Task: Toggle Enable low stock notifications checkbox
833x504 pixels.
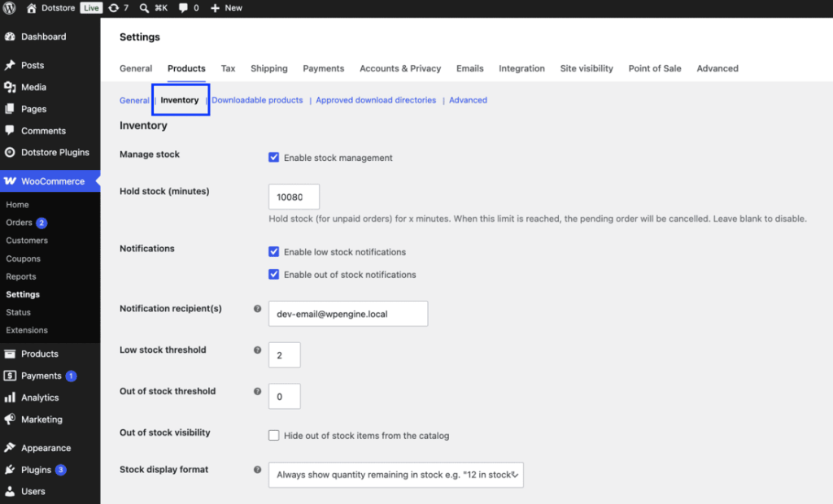Action: [273, 252]
